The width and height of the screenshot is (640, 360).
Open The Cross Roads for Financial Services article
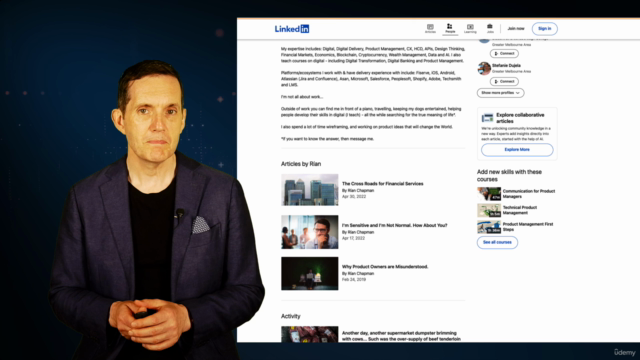(x=382, y=184)
